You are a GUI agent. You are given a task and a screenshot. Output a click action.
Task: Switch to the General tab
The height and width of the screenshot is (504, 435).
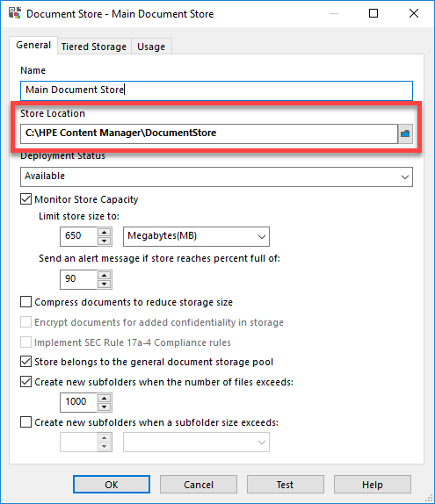point(33,45)
